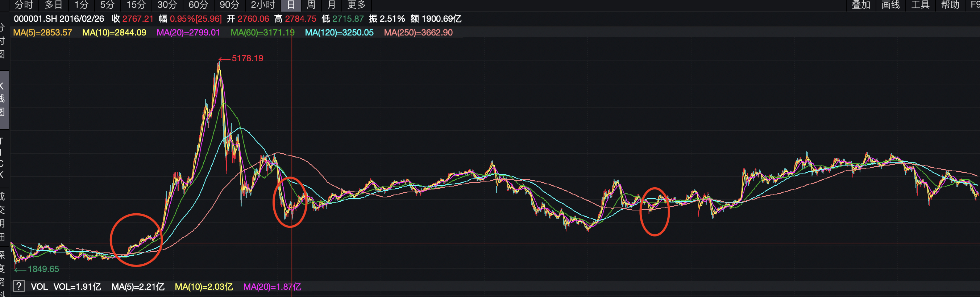This screenshot has height=297, width=980.
Task: Click the MA(250)=3662.90 indicator label
Action: [x=418, y=33]
